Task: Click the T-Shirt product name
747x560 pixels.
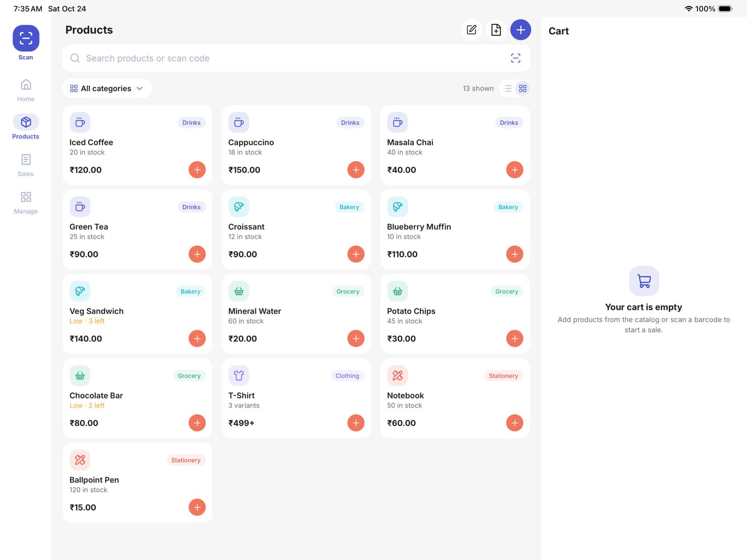Action: click(241, 396)
